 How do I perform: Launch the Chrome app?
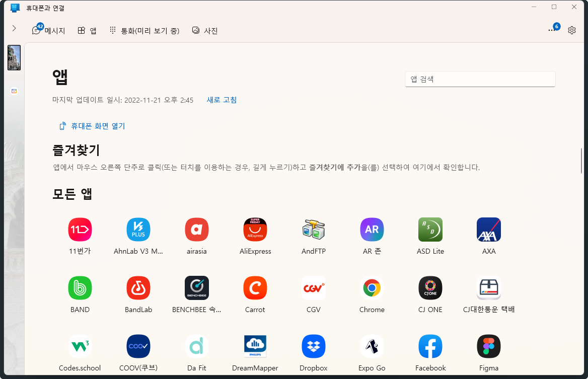[372, 288]
